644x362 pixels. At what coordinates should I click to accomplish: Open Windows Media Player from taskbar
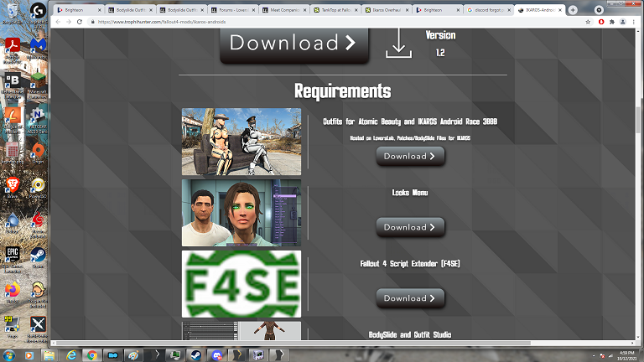click(x=29, y=355)
